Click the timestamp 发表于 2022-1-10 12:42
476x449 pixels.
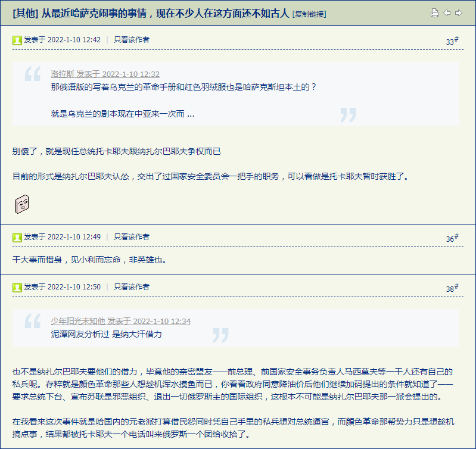pyautogui.click(x=62, y=40)
